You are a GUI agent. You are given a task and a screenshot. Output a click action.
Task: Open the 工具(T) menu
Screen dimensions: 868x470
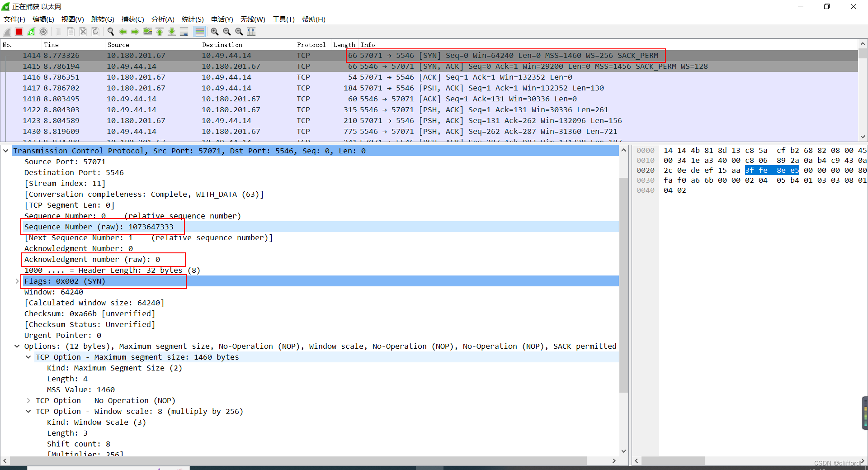click(283, 19)
